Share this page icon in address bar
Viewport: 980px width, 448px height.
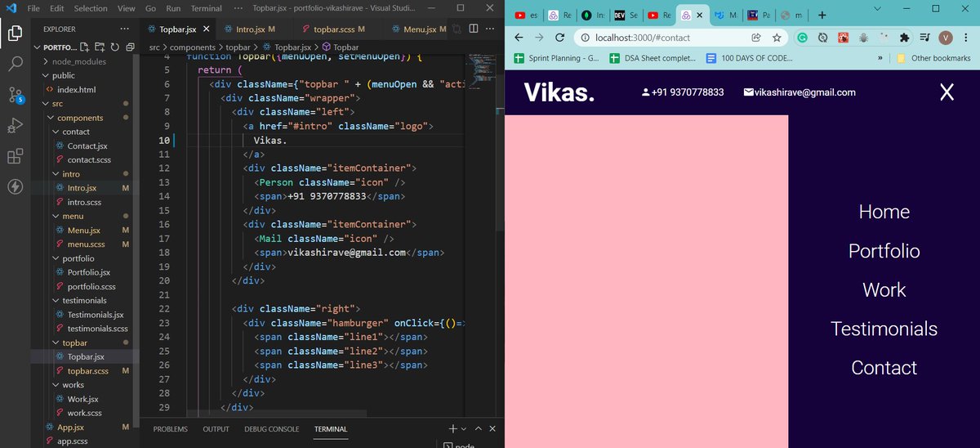[x=757, y=38]
